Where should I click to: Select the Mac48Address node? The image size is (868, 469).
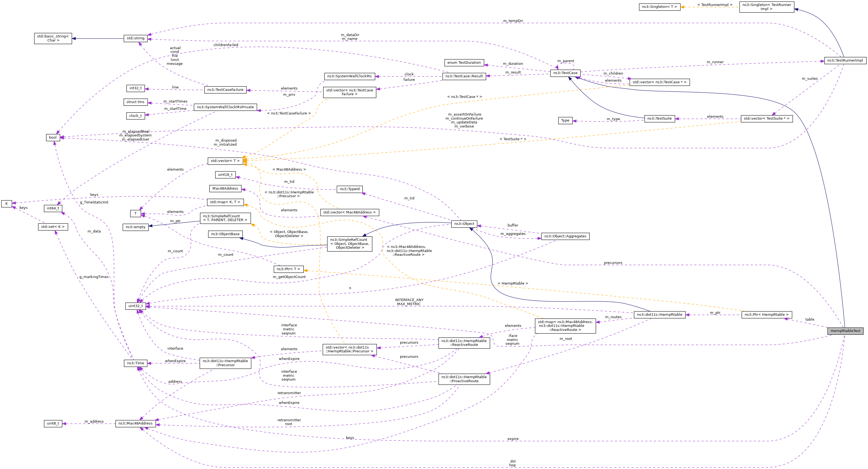coord(225,189)
